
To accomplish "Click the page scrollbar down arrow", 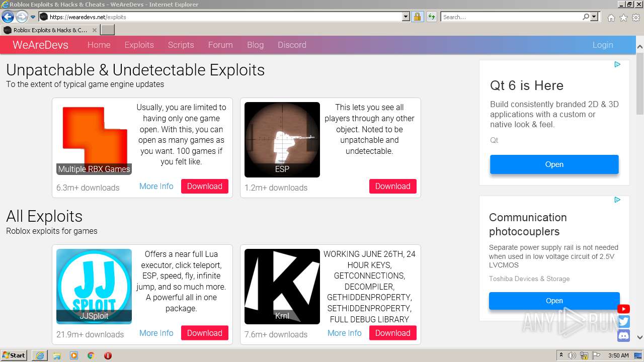I will click(640, 337).
